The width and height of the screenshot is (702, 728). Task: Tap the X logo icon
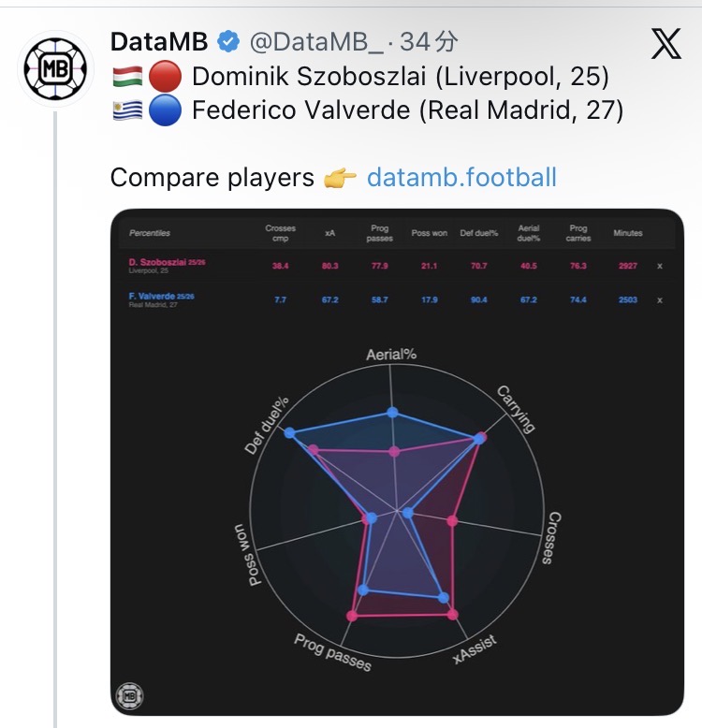(x=665, y=43)
